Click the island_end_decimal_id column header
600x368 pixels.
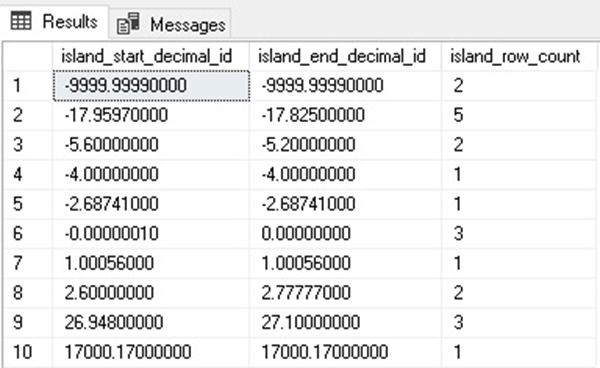(346, 56)
